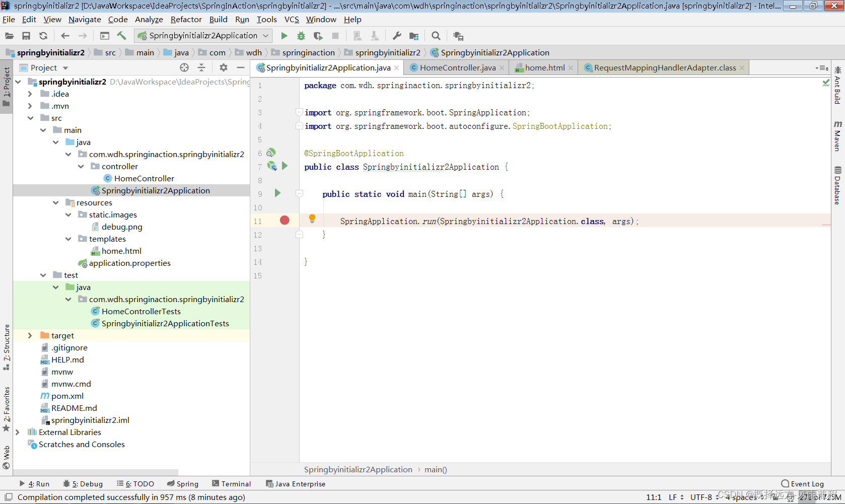This screenshot has height=504, width=845.
Task: Click the run gutter icon on line 7
Action: pyautogui.click(x=285, y=166)
